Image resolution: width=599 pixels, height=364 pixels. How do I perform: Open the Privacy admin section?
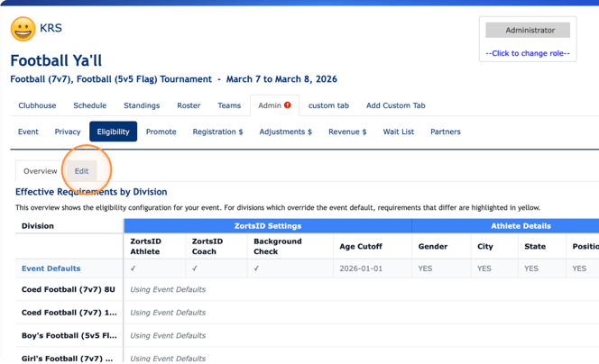coord(68,132)
